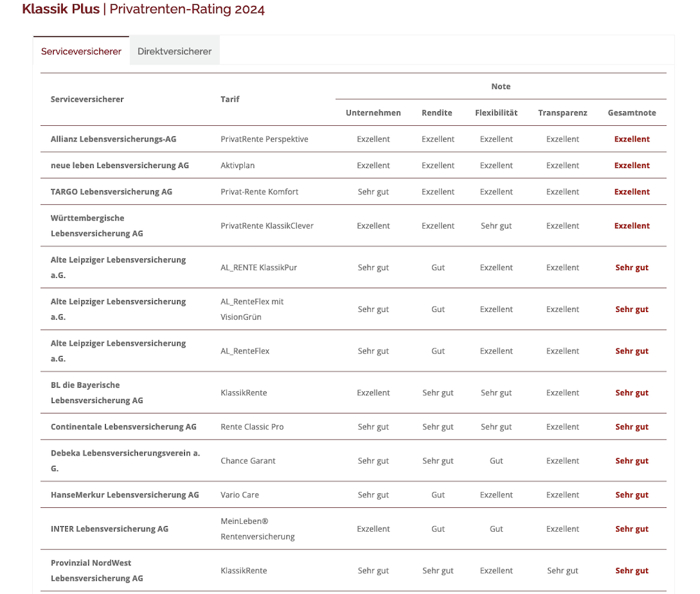
Task: Click tariff Aktivplan
Action: coord(237,165)
